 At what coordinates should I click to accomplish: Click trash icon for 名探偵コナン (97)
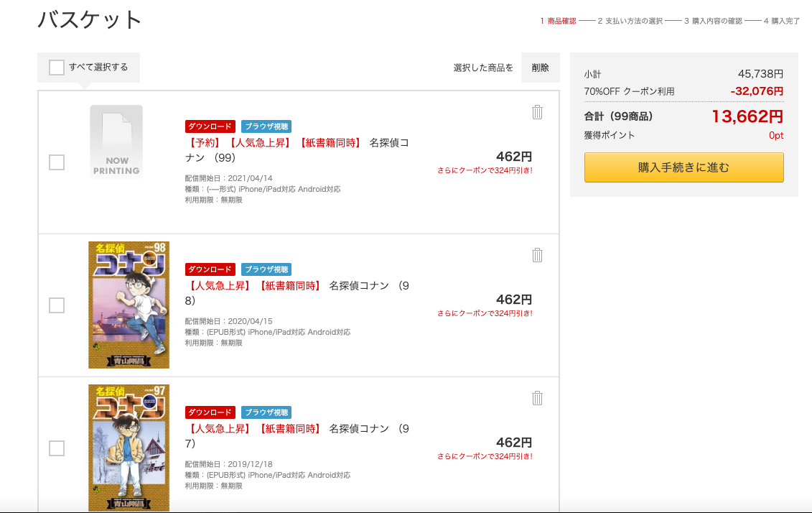[x=537, y=398]
